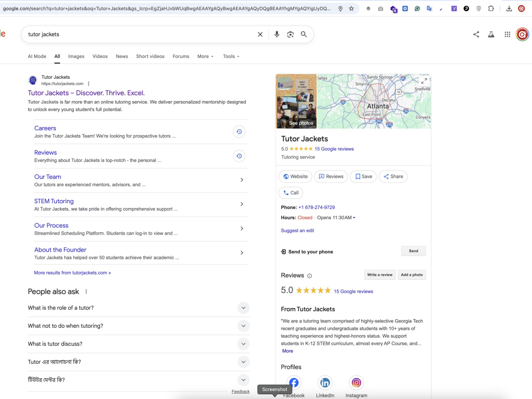
Task: Switch to News tab
Action: point(122,56)
